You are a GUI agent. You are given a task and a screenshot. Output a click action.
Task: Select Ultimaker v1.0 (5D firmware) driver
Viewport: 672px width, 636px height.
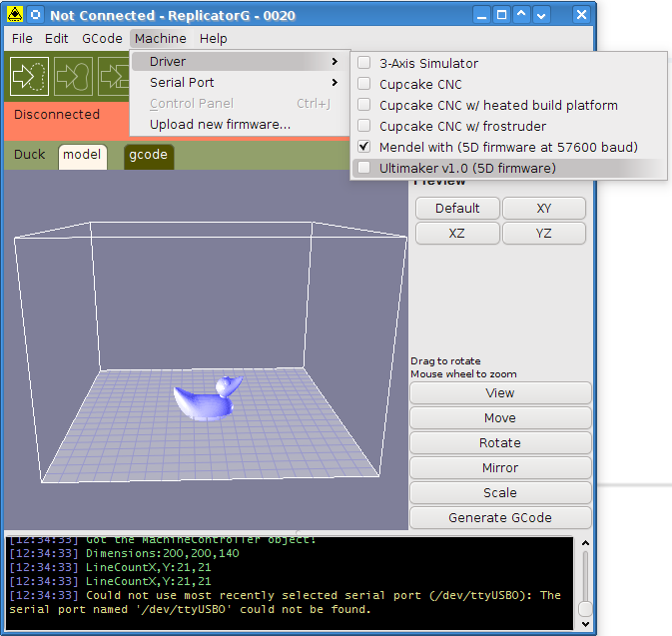[x=508, y=168]
